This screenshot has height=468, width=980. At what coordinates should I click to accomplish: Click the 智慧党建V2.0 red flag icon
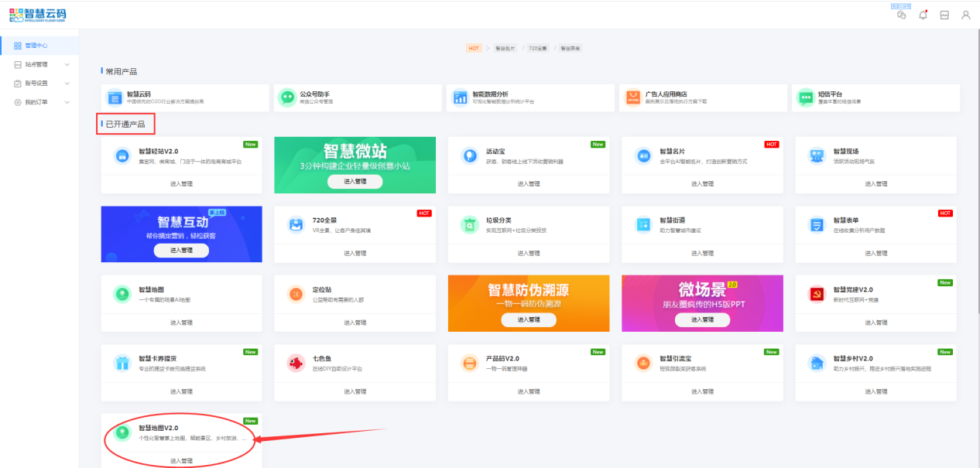(816, 294)
